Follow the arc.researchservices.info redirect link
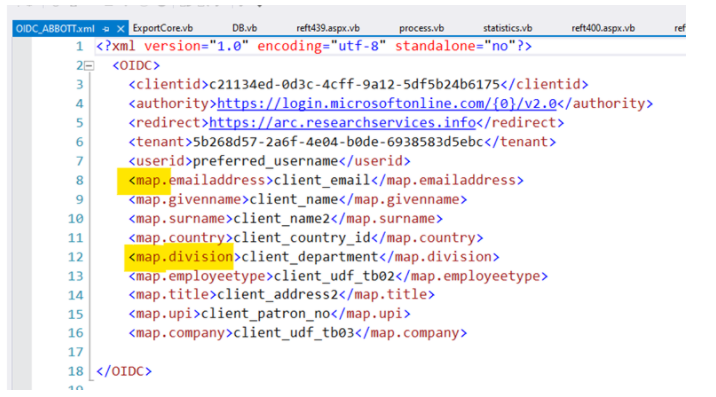This screenshot has height=397, width=716. point(342,123)
